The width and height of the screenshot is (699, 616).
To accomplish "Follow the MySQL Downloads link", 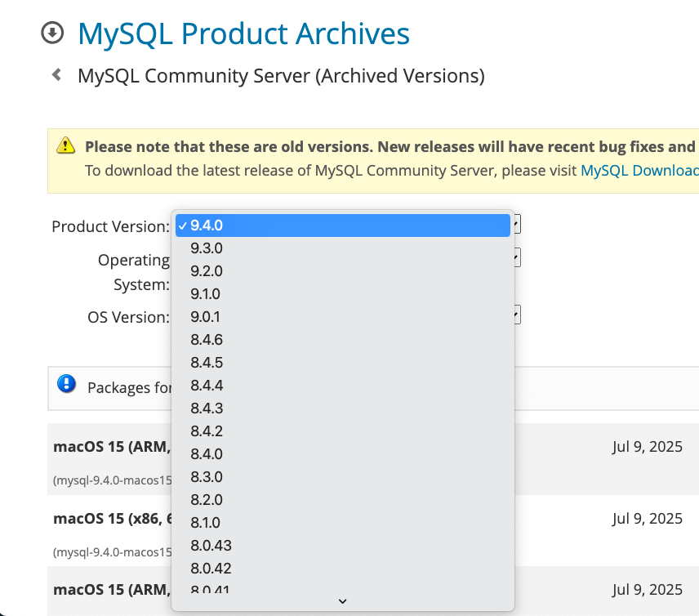I will 639,171.
